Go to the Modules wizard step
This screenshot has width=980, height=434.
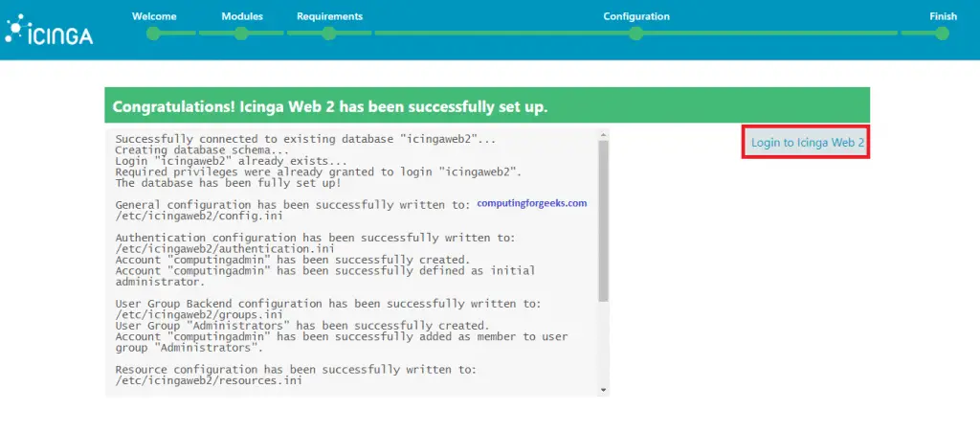[x=242, y=16]
